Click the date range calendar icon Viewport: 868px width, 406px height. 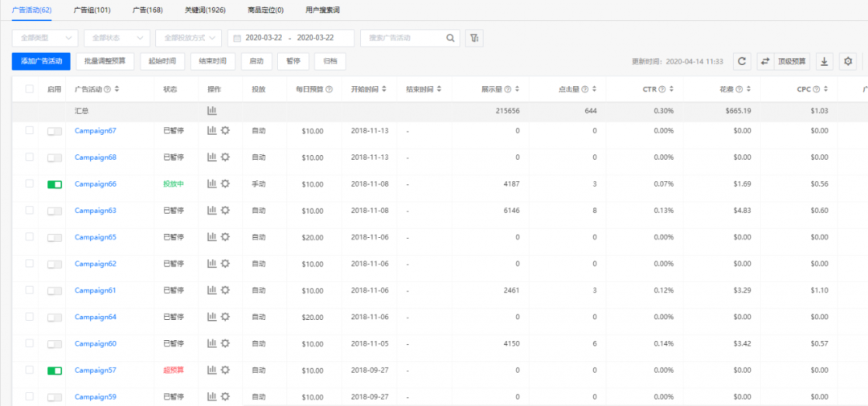[237, 39]
